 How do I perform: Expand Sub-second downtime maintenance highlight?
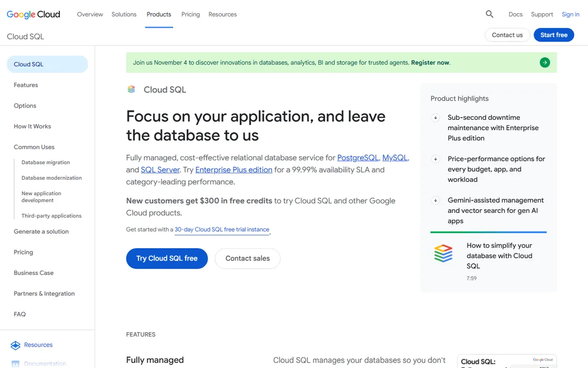pyautogui.click(x=435, y=118)
